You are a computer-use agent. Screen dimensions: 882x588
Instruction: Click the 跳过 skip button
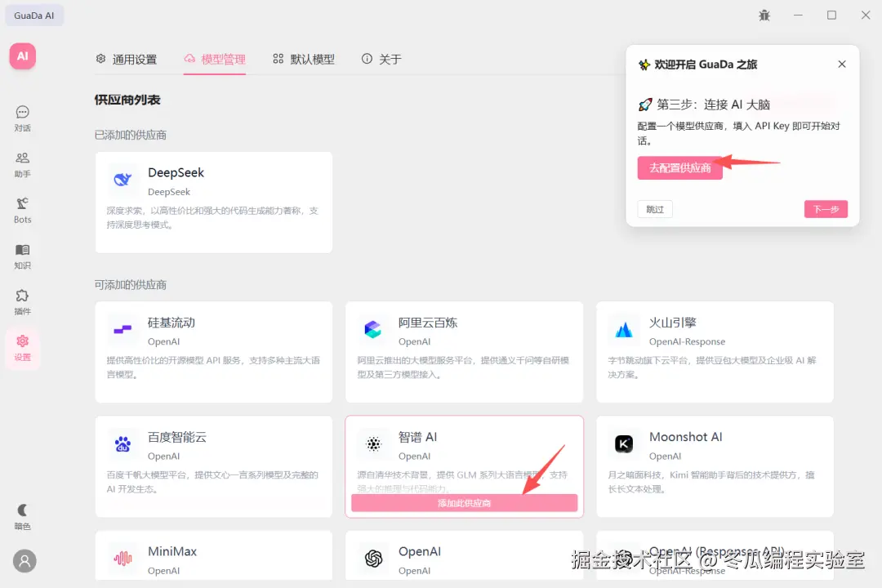tap(655, 209)
